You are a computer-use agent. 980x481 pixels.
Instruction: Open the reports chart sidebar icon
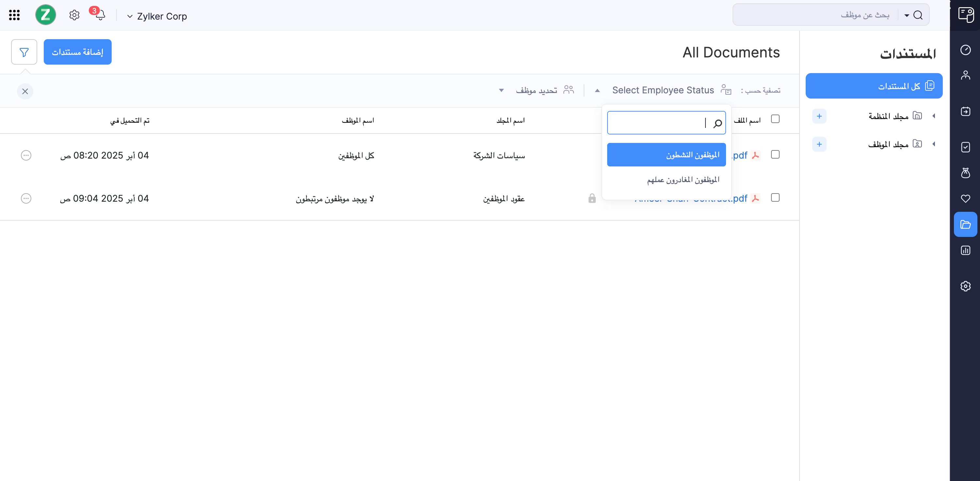pyautogui.click(x=965, y=250)
